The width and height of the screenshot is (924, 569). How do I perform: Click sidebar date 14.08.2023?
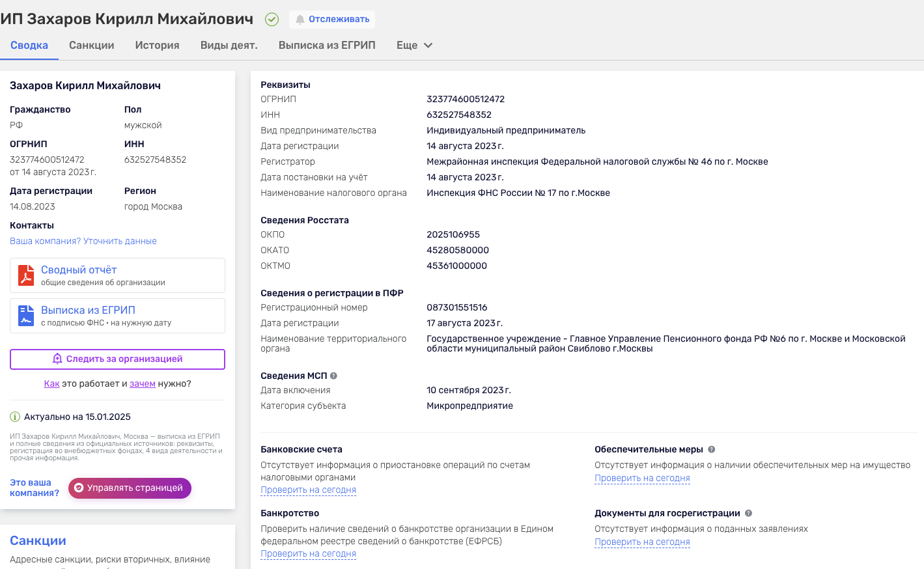(33, 206)
